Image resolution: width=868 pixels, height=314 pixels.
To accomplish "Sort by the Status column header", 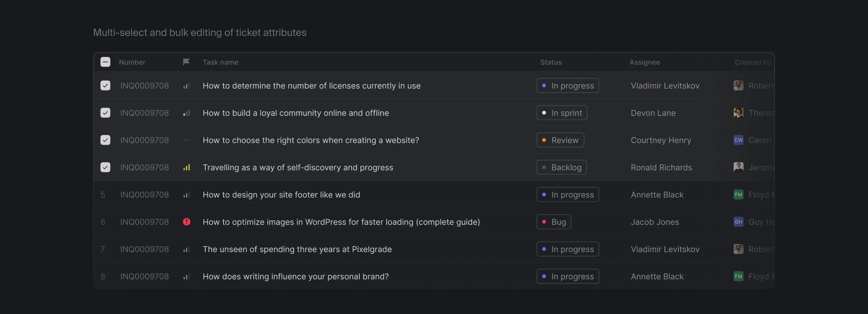I will (x=551, y=62).
